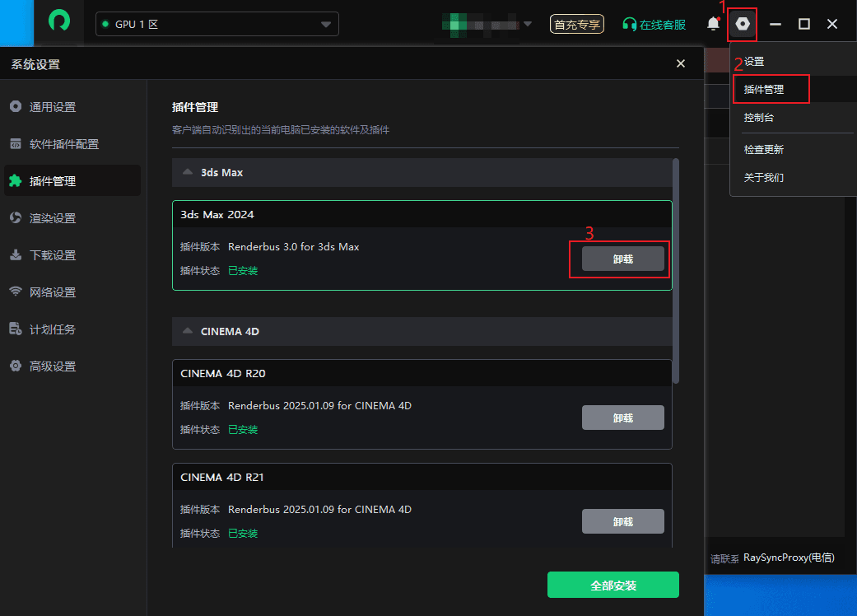This screenshot has height=616, width=857.
Task: Click the 首充专享 promo button
Action: click(x=576, y=24)
